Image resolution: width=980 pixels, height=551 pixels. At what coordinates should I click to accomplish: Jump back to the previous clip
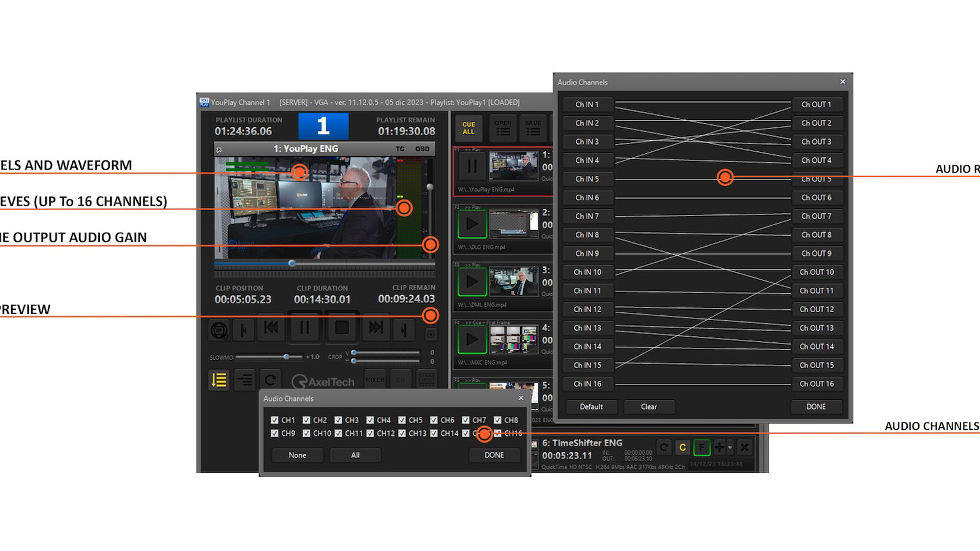[x=271, y=329]
